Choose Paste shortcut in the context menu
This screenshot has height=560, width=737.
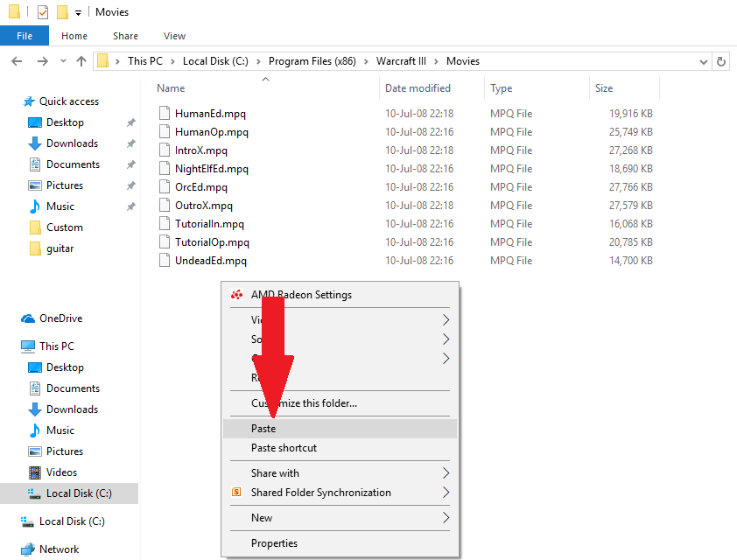pyautogui.click(x=340, y=448)
